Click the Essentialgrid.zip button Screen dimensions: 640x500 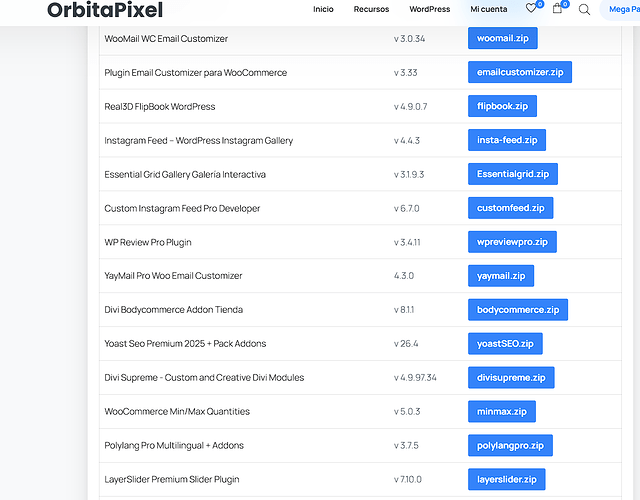pyautogui.click(x=512, y=175)
